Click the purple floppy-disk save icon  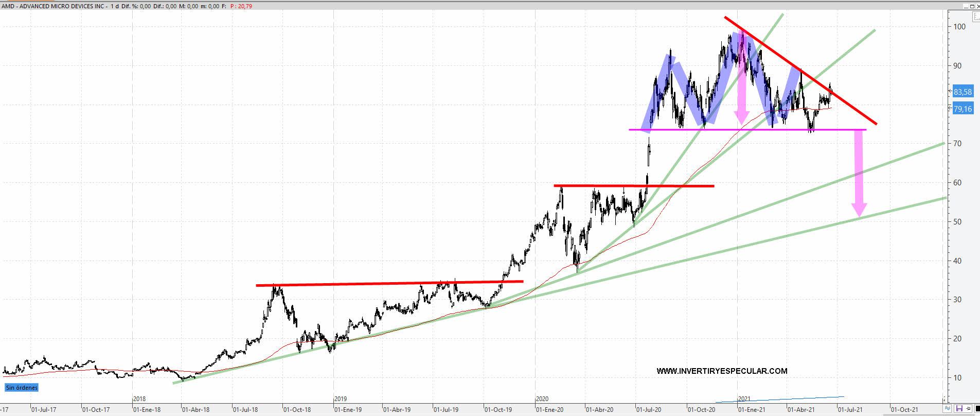click(959, 409)
